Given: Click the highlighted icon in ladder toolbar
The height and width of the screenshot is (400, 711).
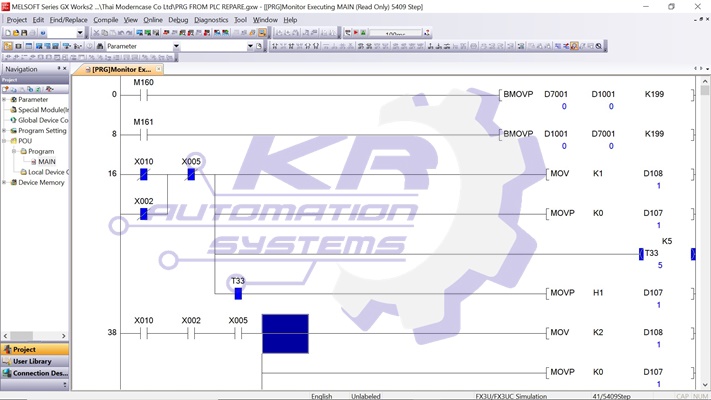Looking at the screenshot, I should [x=574, y=46].
